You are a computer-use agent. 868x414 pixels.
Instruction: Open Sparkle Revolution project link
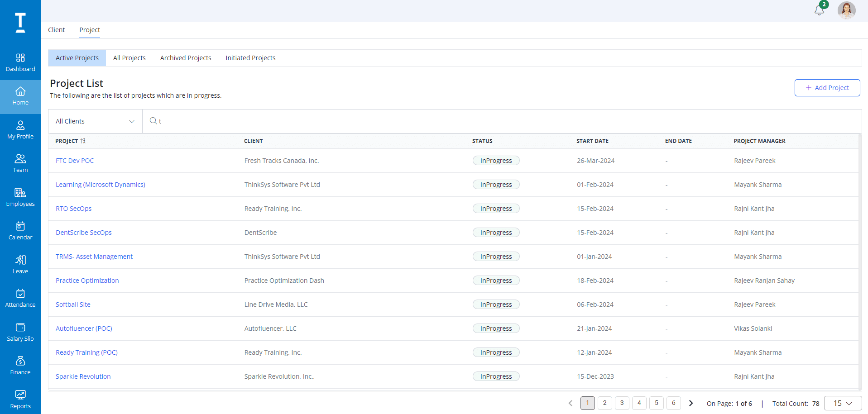pyautogui.click(x=83, y=376)
